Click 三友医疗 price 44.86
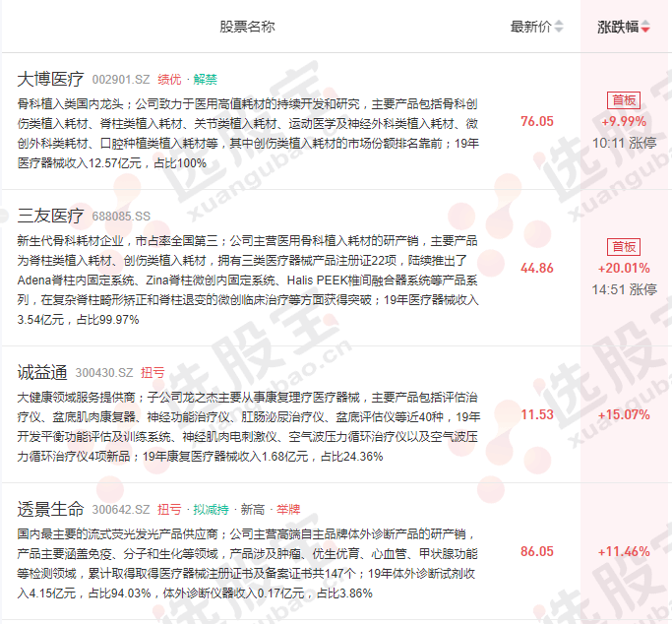This screenshot has width=672, height=624. point(537,269)
